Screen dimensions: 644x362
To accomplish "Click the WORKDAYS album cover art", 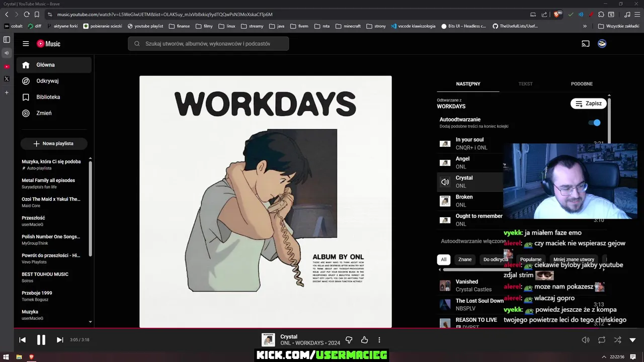I will [x=266, y=202].
